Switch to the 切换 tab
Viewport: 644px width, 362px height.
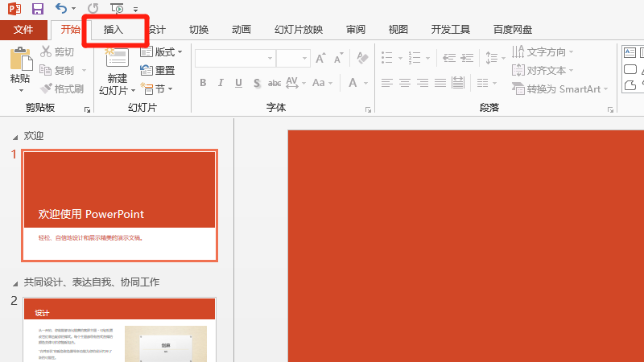tap(199, 30)
